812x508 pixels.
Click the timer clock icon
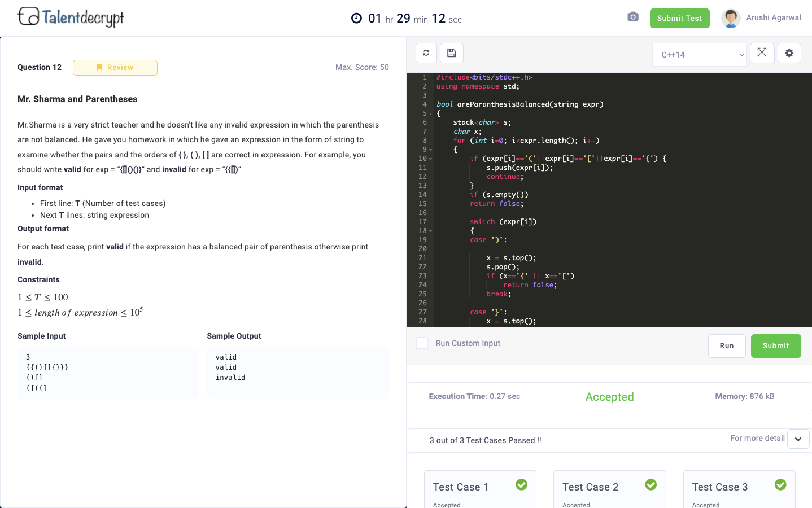pyautogui.click(x=356, y=19)
